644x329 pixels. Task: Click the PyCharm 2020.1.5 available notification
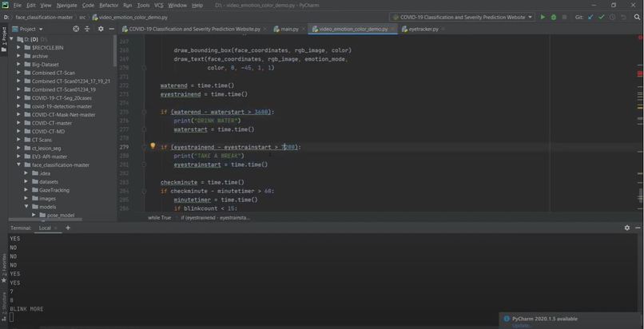point(545,319)
